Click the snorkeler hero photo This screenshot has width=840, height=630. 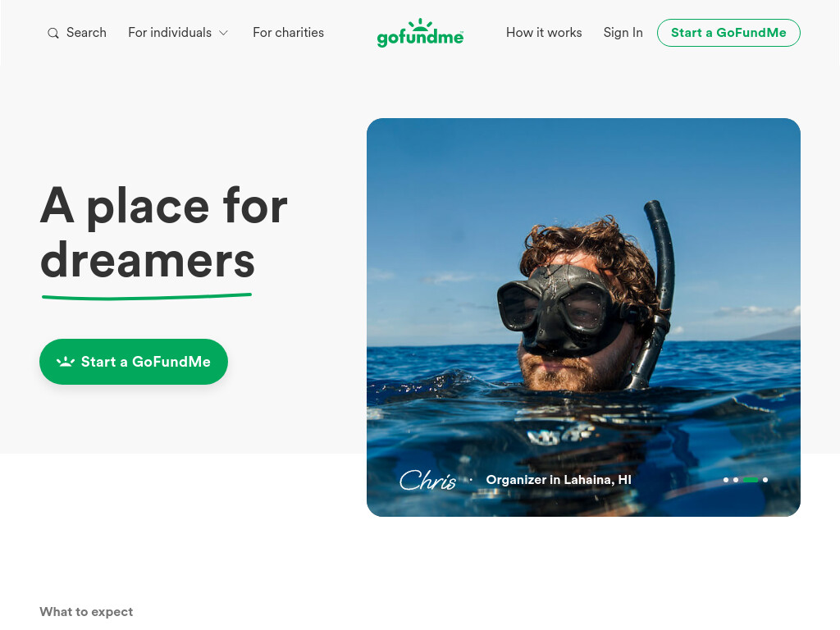[583, 317]
